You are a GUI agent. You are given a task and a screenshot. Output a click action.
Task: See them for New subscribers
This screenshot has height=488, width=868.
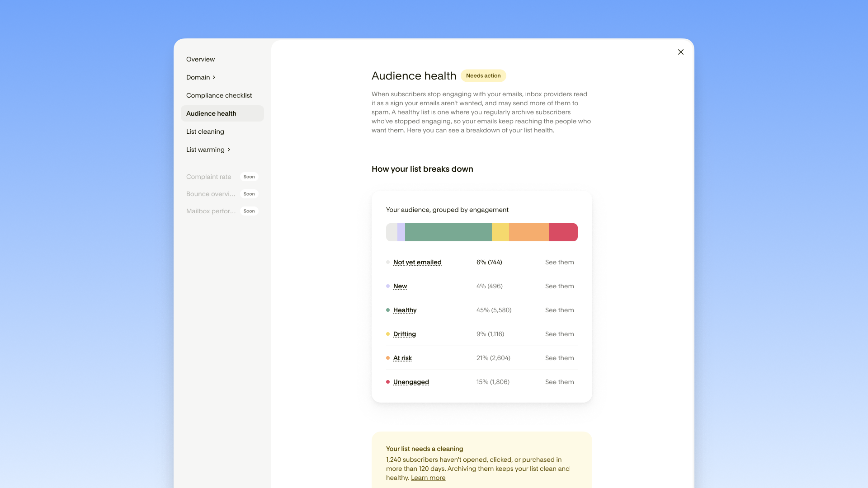(x=559, y=286)
